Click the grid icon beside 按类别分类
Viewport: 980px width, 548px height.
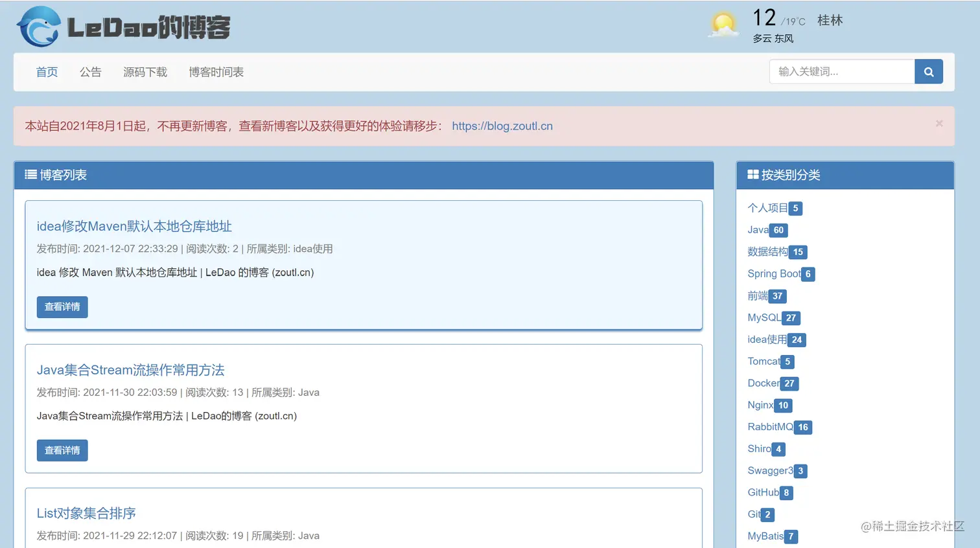coord(752,174)
